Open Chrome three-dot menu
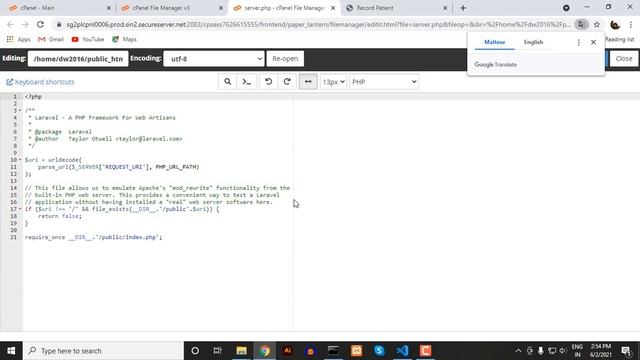This screenshot has width=640, height=360. coord(631,24)
